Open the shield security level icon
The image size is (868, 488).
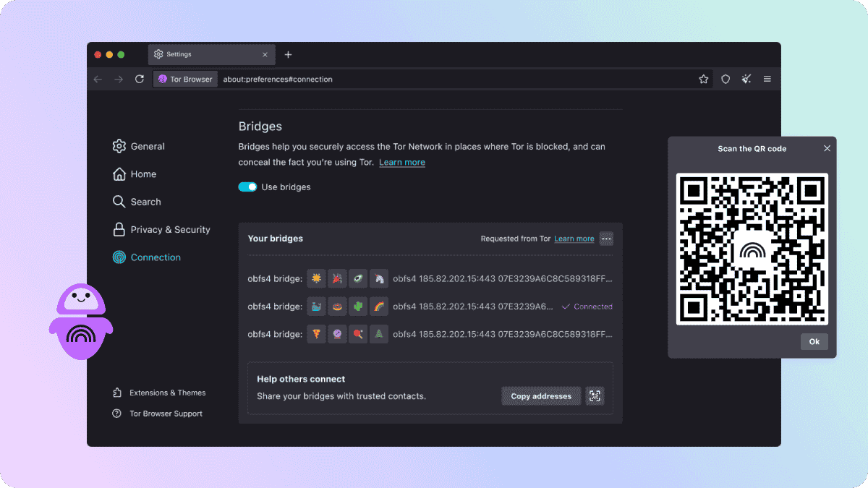[726, 80]
